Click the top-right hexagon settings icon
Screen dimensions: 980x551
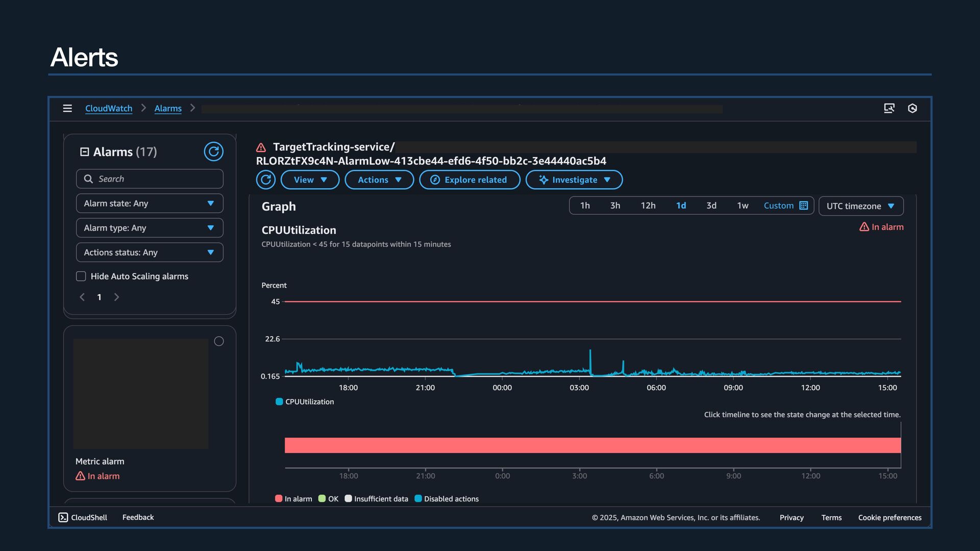click(x=913, y=108)
